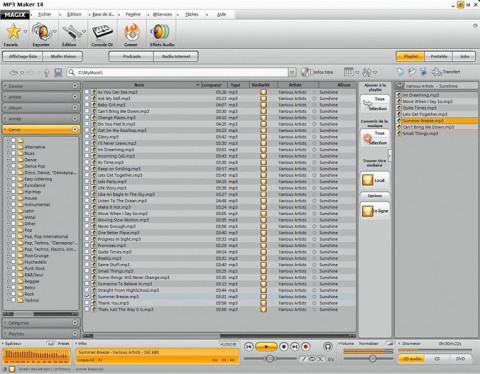This screenshot has width=480, height=374.
Task: Click the En ligne similar title icon
Action: click(x=367, y=211)
